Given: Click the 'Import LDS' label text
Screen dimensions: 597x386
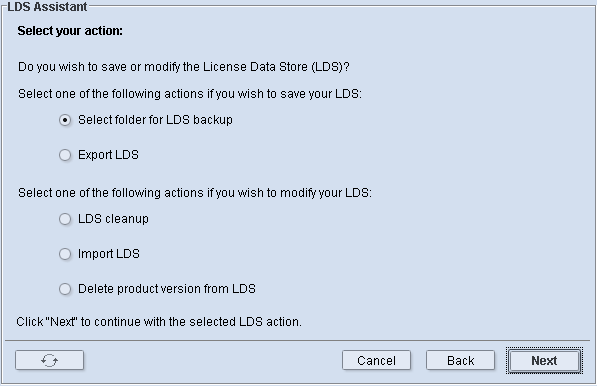Looking at the screenshot, I should (x=109, y=254).
